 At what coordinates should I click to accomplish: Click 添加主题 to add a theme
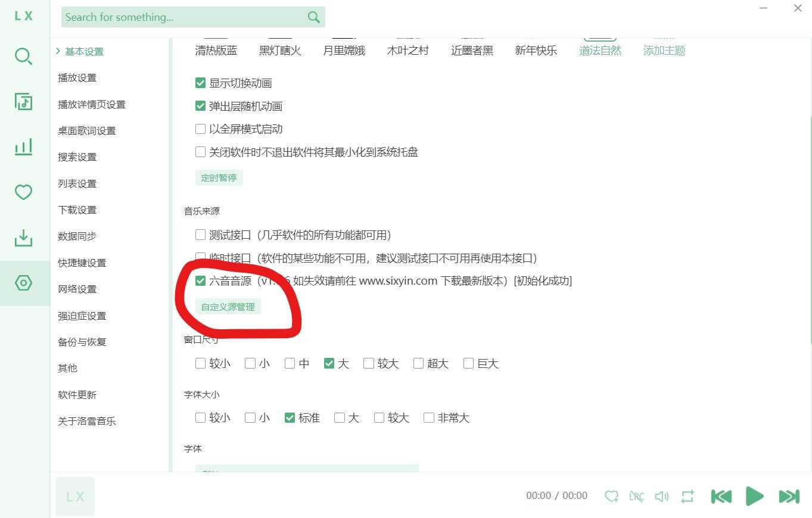(x=664, y=51)
